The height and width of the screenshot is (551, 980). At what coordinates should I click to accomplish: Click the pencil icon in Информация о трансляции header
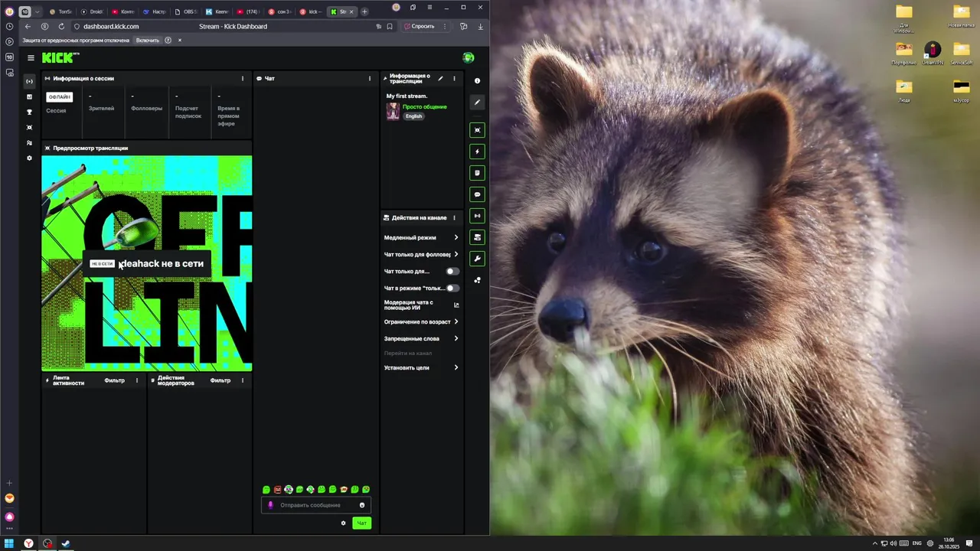[x=440, y=78]
